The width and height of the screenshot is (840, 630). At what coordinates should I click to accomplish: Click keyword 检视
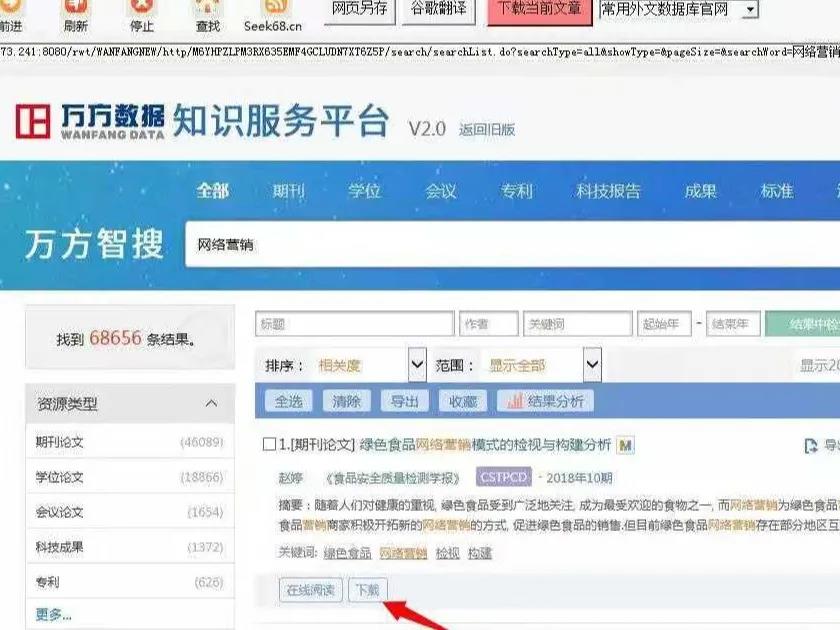pos(447,553)
